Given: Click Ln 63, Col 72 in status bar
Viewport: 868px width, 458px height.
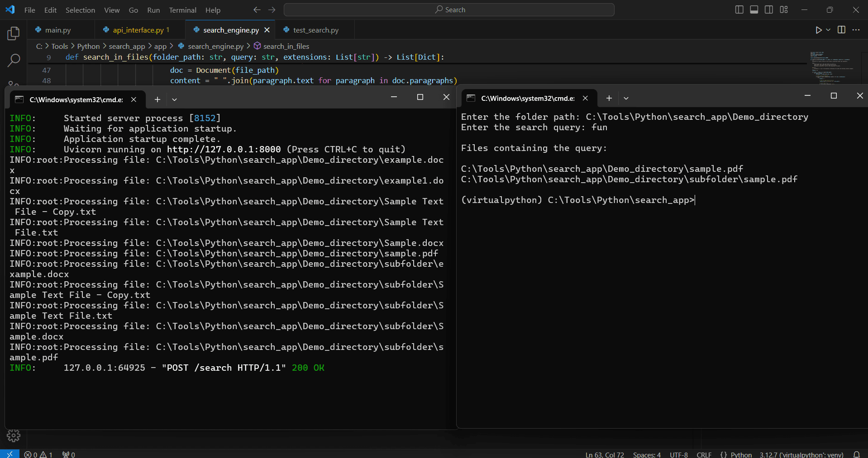Looking at the screenshot, I should (x=605, y=455).
